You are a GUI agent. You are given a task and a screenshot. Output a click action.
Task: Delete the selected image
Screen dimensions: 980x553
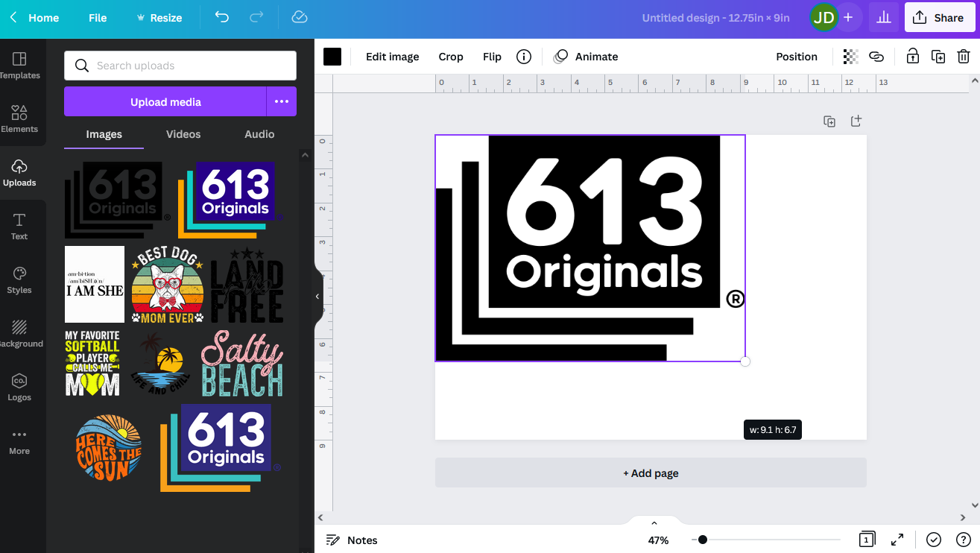click(964, 56)
